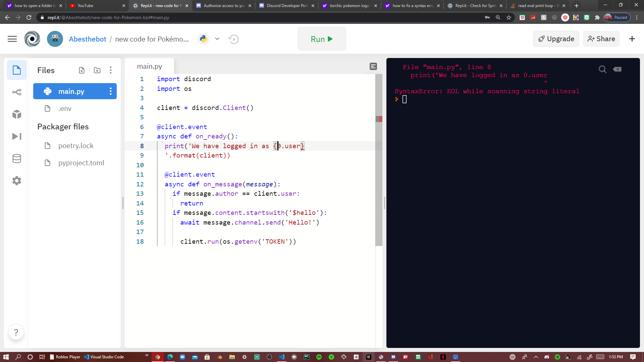This screenshot has width=644, height=362.
Task: Reload the page
Action: coord(29,17)
